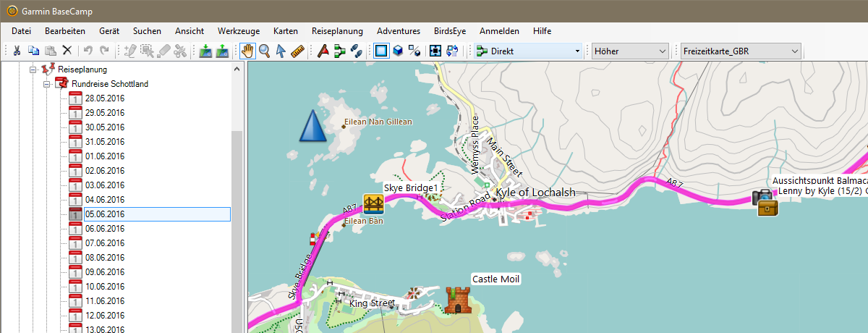Click the Copy icon in toolbar

coord(33,51)
